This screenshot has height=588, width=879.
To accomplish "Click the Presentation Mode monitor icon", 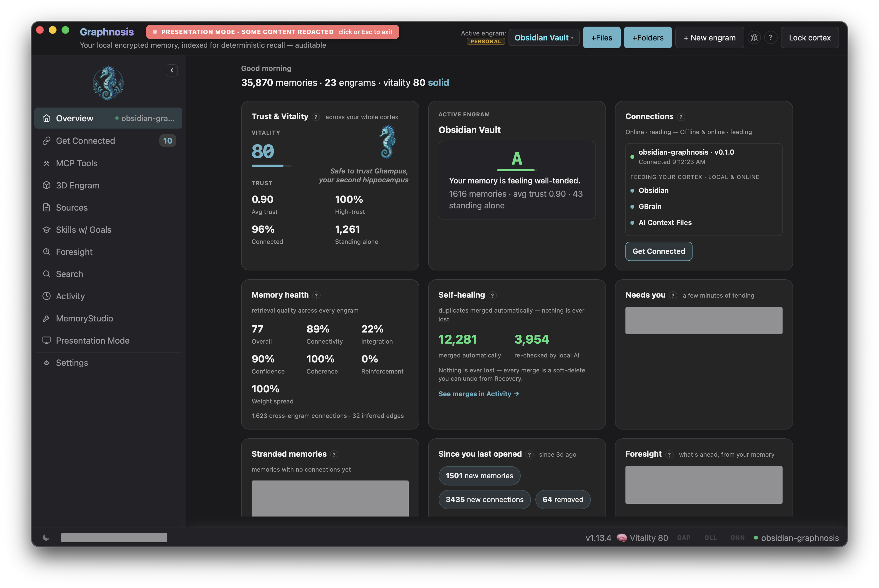I will tap(47, 340).
